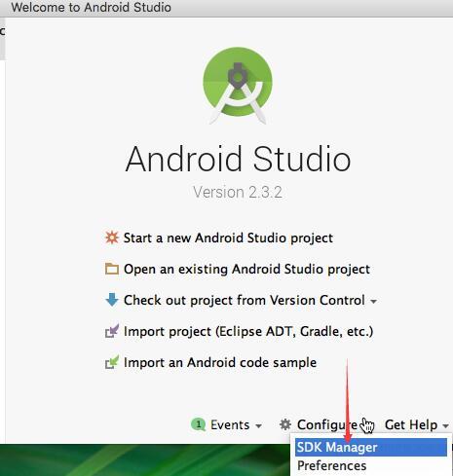Click the new project starburst icon
Screen dimensions: 453x476
click(x=112, y=238)
